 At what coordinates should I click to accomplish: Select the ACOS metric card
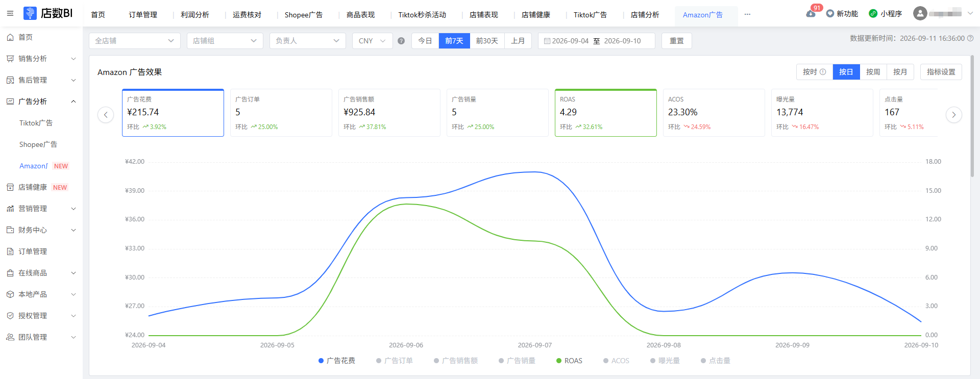(714, 113)
